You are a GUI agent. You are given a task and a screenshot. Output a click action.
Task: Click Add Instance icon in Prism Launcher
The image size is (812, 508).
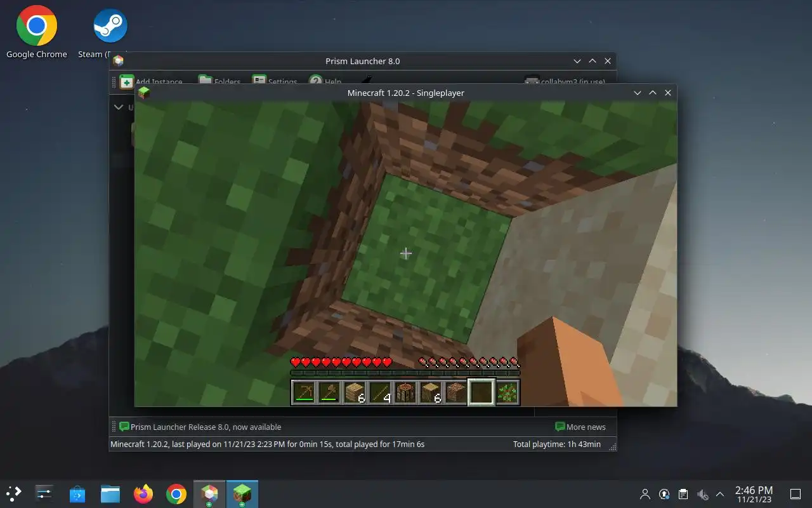[127, 81]
